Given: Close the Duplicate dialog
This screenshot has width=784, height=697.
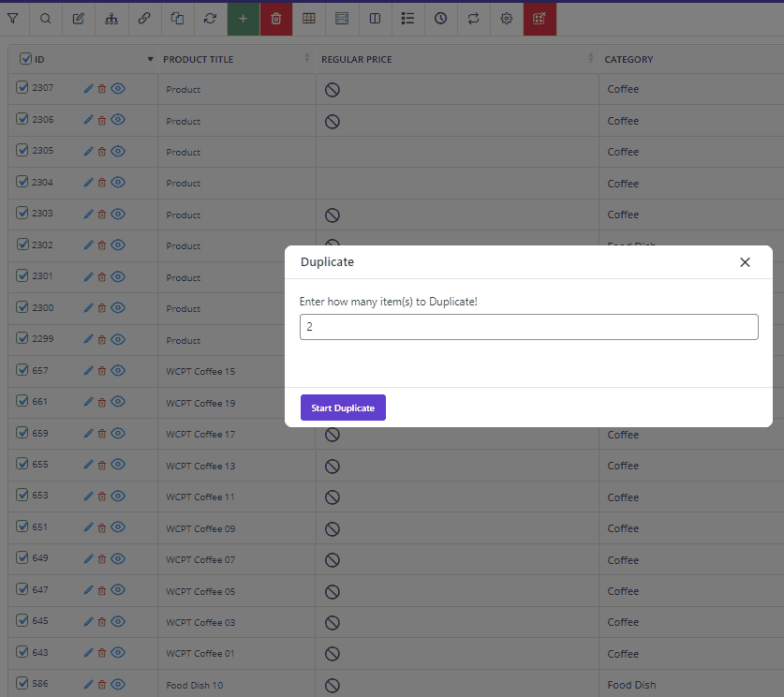Looking at the screenshot, I should pyautogui.click(x=745, y=262).
